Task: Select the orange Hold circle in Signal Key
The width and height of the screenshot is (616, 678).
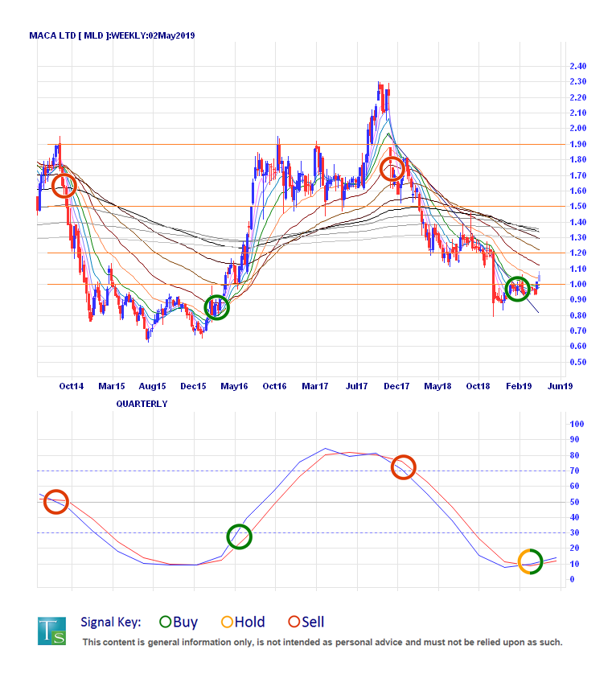Action: [x=227, y=622]
